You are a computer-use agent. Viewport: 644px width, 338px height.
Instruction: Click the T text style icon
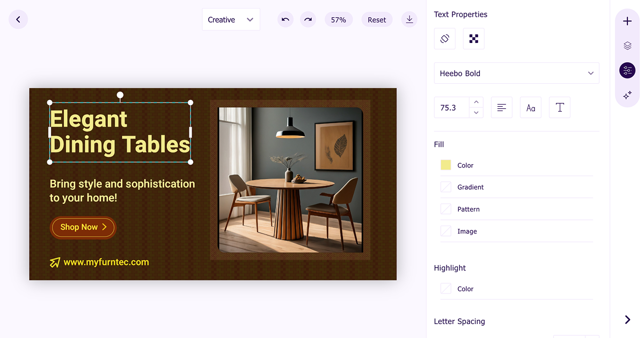[x=560, y=107]
